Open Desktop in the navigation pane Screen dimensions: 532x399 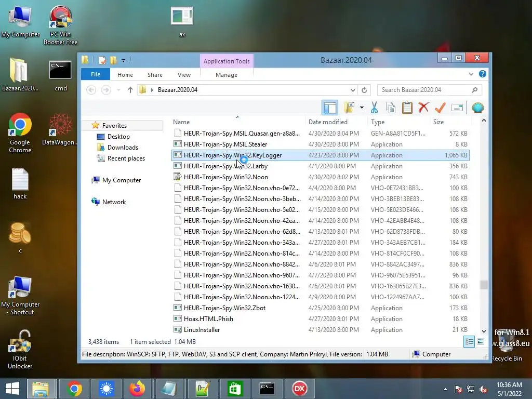[x=118, y=137]
